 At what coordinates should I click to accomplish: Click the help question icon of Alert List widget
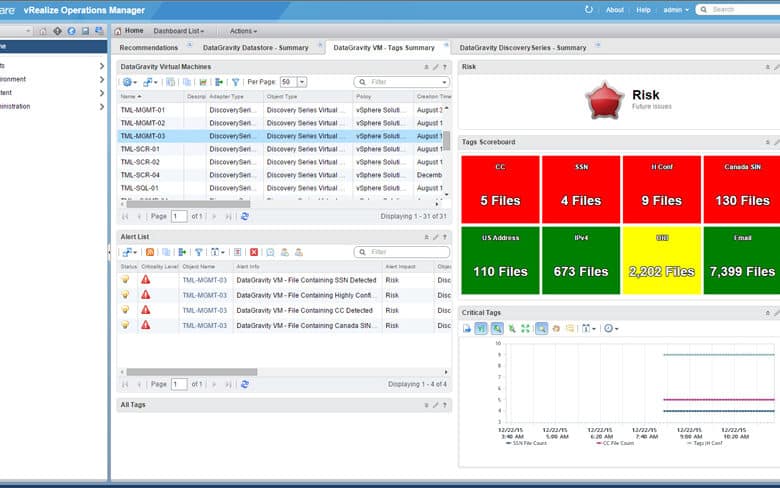tap(445, 237)
